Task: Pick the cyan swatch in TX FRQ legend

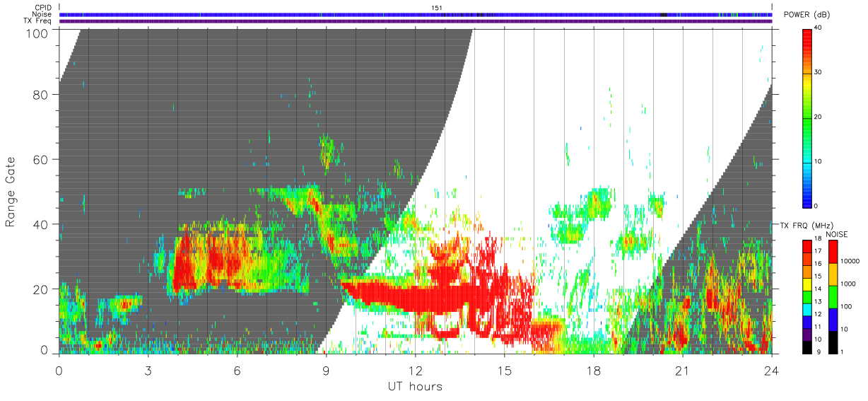Action: [808, 309]
